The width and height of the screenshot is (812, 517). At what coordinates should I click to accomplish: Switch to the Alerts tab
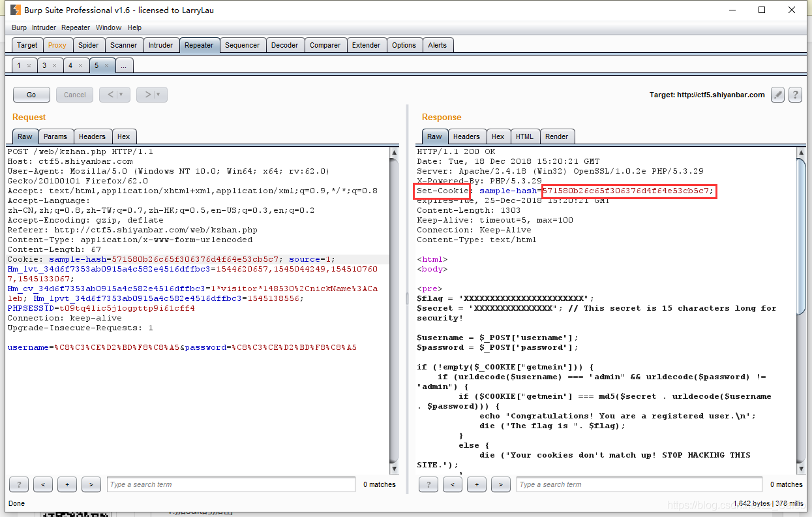(x=438, y=45)
